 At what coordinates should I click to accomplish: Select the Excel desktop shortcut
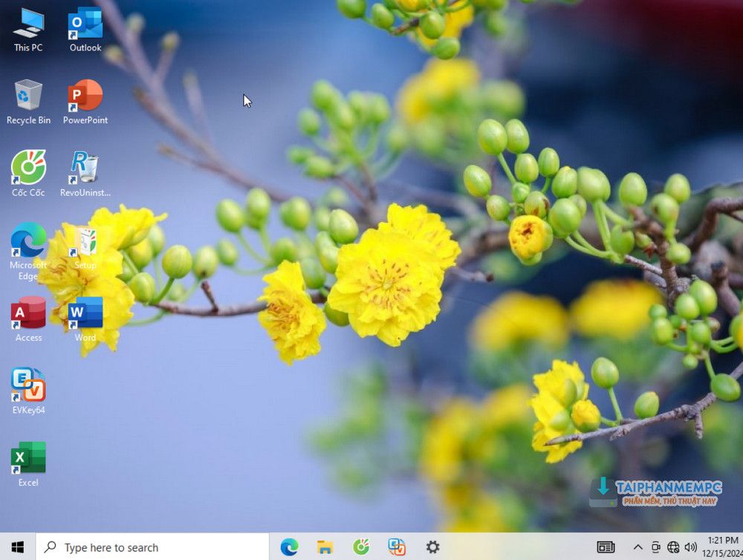(28, 458)
